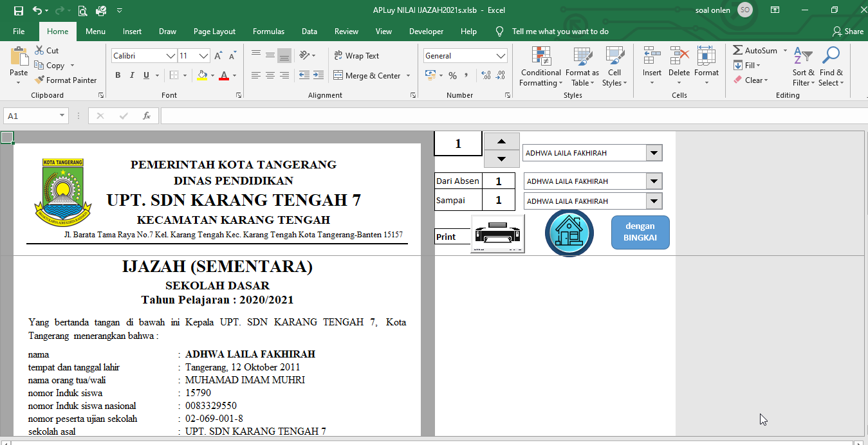Viewport: 868px width, 445px height.
Task: Open the Fill dropdown
Action: point(747,65)
